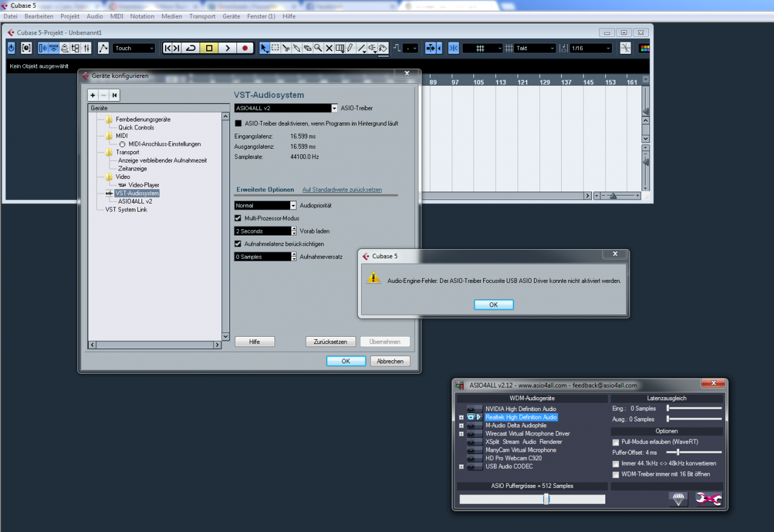
Task: Uncheck Multi-Prozessor-Modus checkbox
Action: coord(238,218)
